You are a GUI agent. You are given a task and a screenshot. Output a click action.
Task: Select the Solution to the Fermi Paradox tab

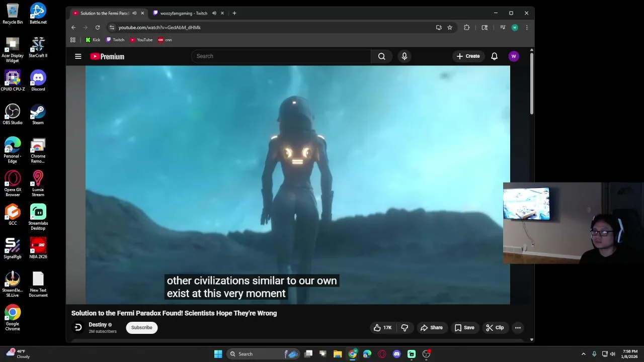[105, 13]
